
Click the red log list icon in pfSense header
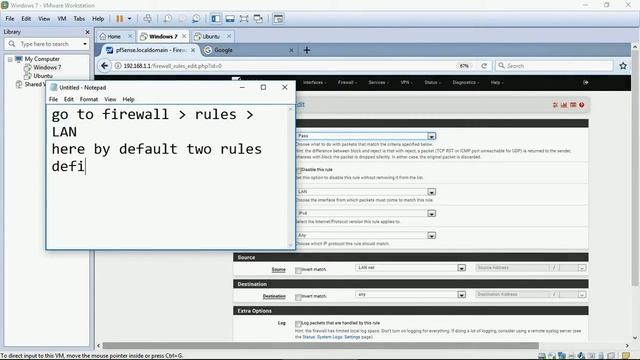[573, 105]
